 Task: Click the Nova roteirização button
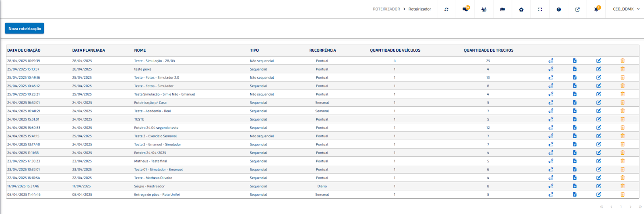[x=25, y=29]
